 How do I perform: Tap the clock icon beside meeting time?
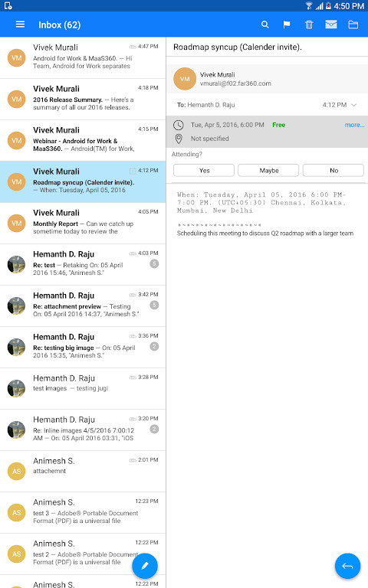pos(179,125)
